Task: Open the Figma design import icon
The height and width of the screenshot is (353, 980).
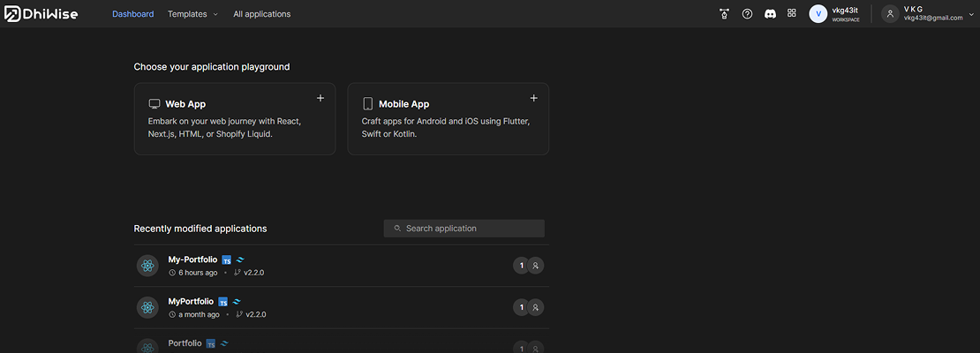Action: tap(724, 14)
